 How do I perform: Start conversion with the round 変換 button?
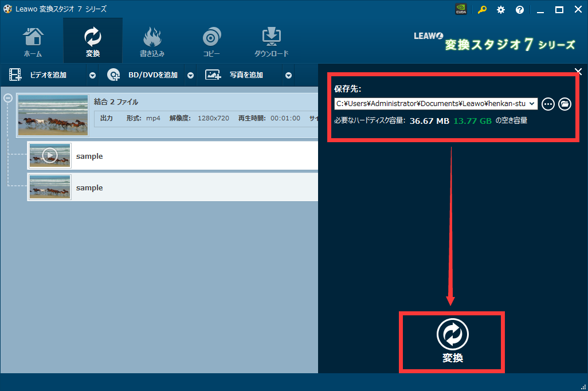coord(452,334)
